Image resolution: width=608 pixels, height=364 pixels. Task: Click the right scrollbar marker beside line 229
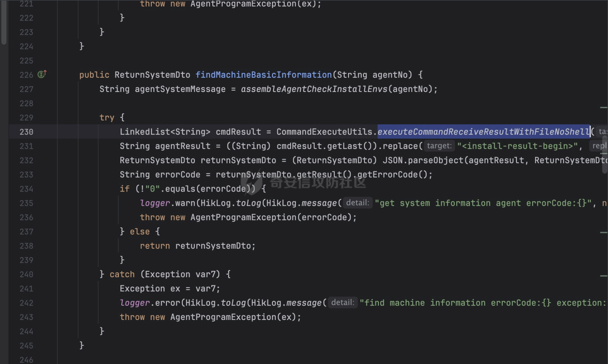click(604, 107)
